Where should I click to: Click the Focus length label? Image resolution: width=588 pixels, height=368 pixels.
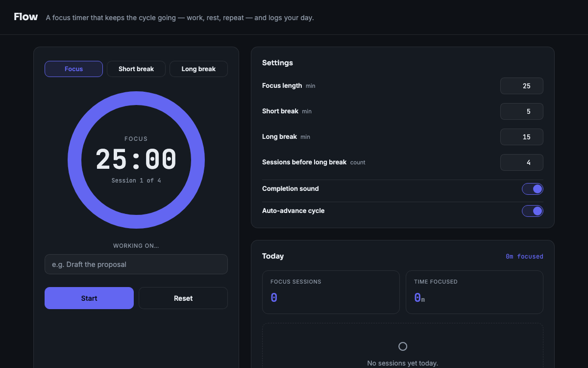click(x=282, y=86)
